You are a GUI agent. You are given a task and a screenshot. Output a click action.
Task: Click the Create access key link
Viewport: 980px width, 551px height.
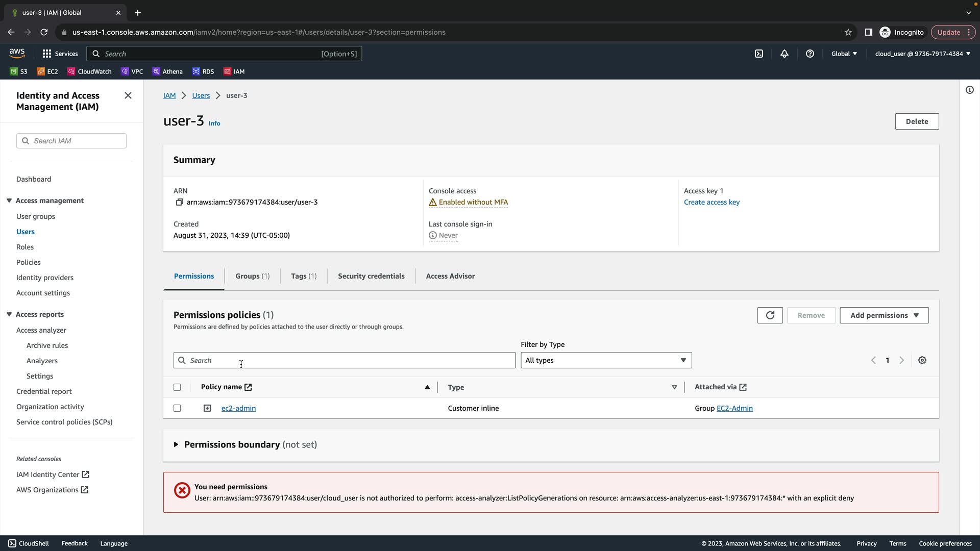point(712,203)
